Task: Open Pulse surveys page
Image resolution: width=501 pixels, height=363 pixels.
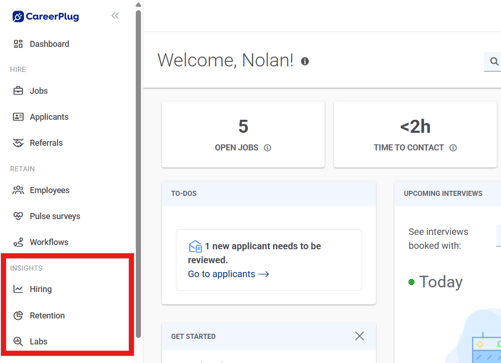Action: click(55, 216)
